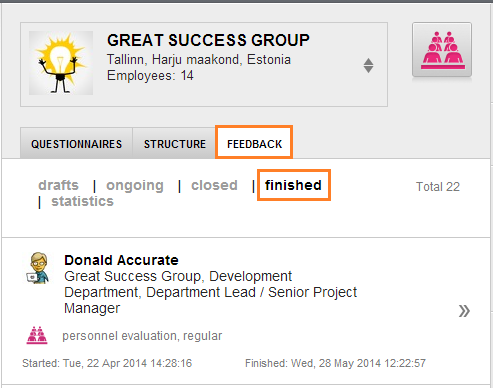Open Donald Accurate's name link

pyautogui.click(x=121, y=260)
